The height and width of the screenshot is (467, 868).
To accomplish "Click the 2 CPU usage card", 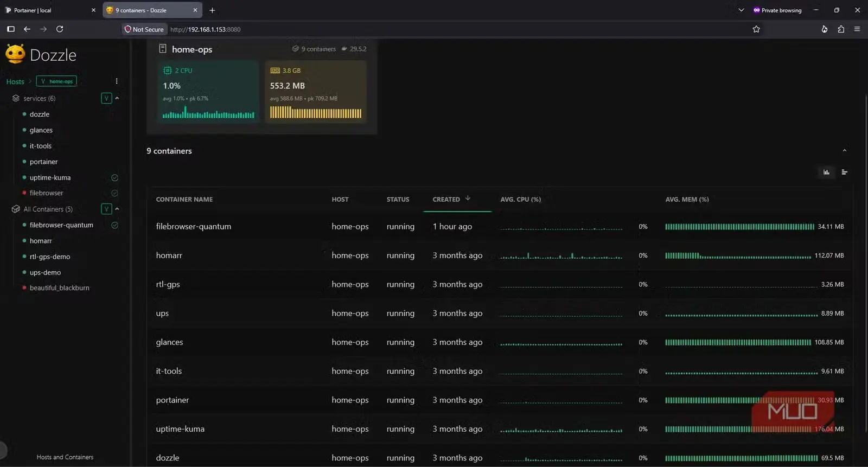I will coord(208,91).
